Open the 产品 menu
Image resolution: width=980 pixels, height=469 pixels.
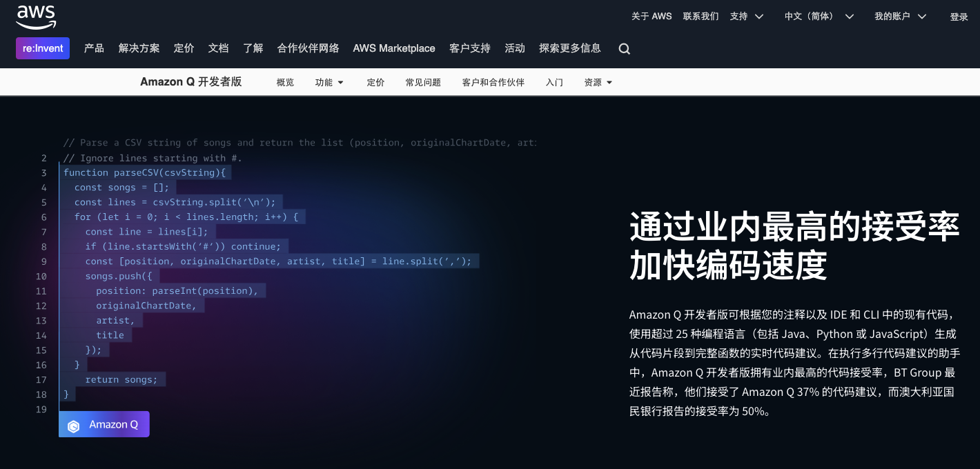click(94, 48)
